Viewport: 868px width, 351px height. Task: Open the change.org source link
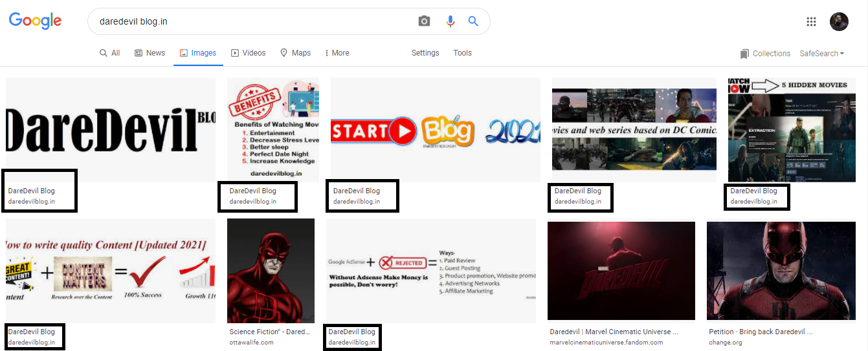click(x=726, y=343)
